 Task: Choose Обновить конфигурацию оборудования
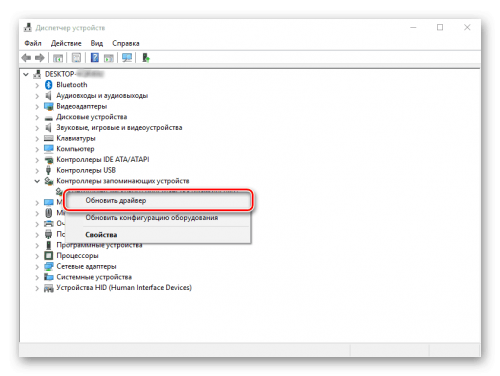click(158, 218)
